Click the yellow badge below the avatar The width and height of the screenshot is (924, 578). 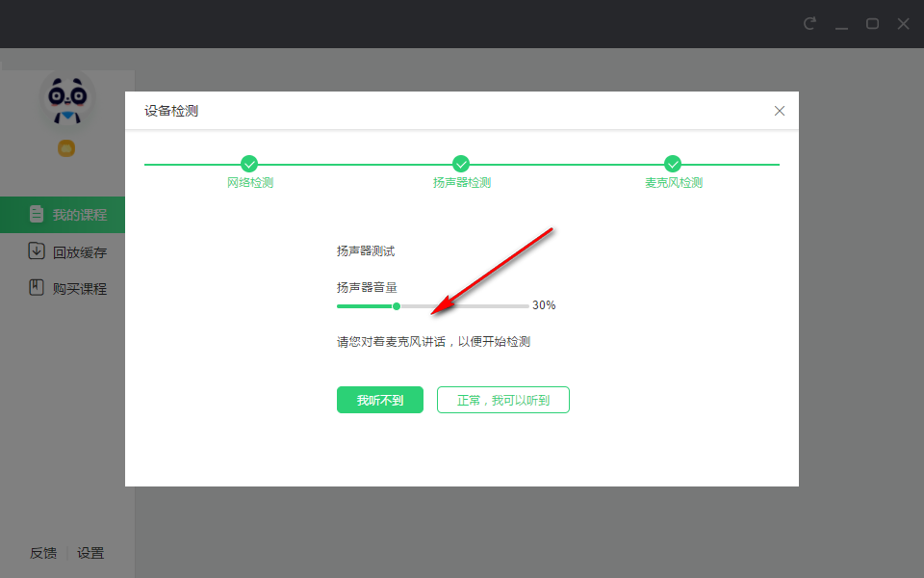[x=66, y=149]
